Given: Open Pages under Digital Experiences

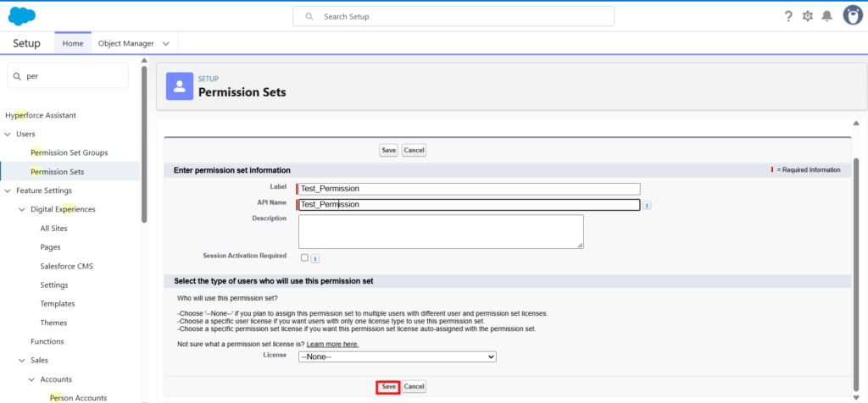Looking at the screenshot, I should (x=50, y=247).
